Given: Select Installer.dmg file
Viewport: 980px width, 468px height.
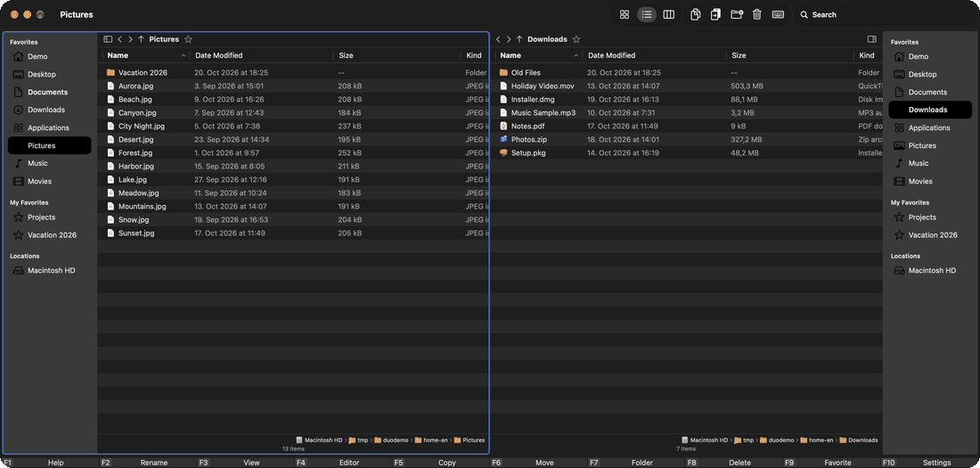Looking at the screenshot, I should (688, 99).
